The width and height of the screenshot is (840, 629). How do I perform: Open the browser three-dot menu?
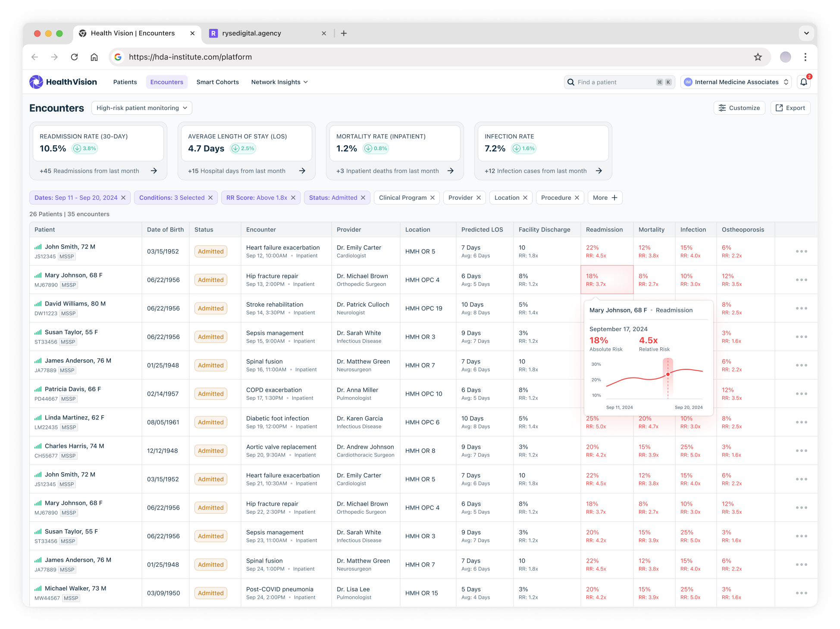[x=805, y=57]
